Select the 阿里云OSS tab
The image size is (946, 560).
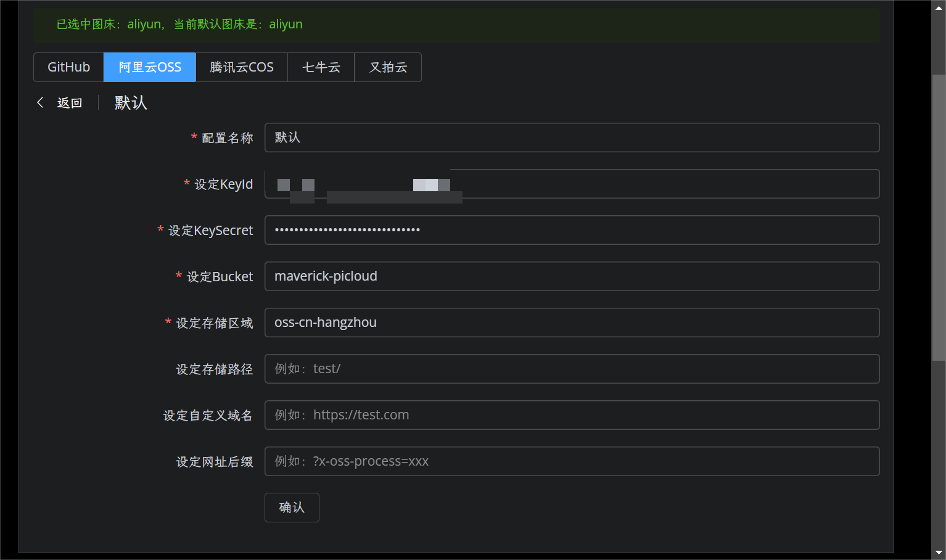[x=150, y=67]
